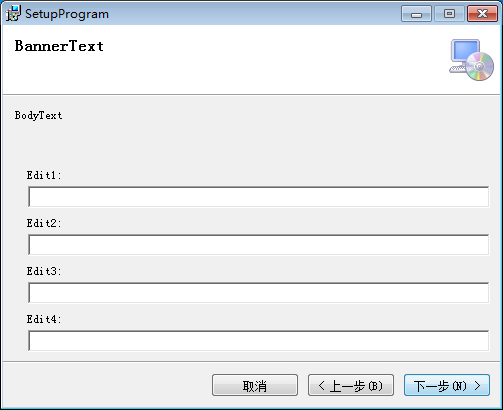Click the BannerText heading
This screenshot has width=503, height=410.
pos(59,46)
